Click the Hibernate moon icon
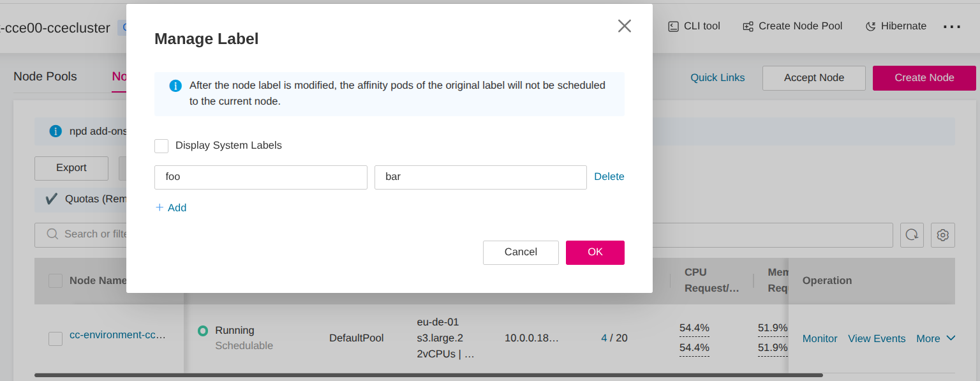The image size is (980, 381). 870,26
